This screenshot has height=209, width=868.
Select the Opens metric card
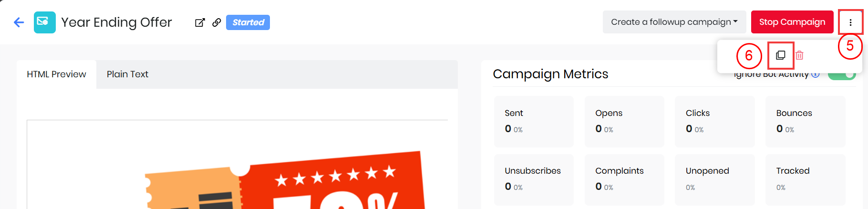[624, 121]
